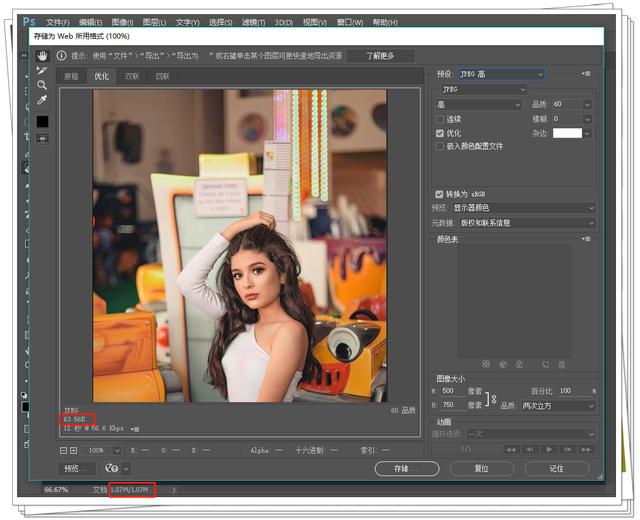640x520 pixels.
Task: Open the color table (颜色表) flyout menu
Action: coord(586,239)
